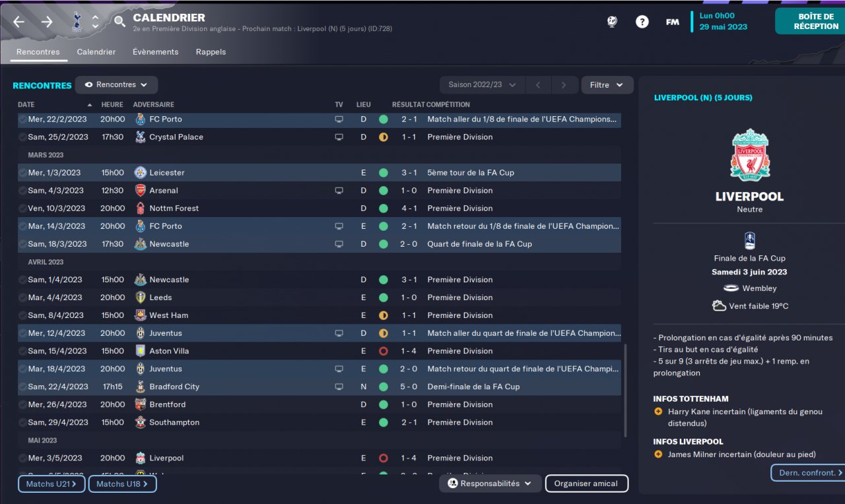The image size is (845, 504).
Task: Click the Leeds crest in the fixtures list
Action: pos(140,298)
